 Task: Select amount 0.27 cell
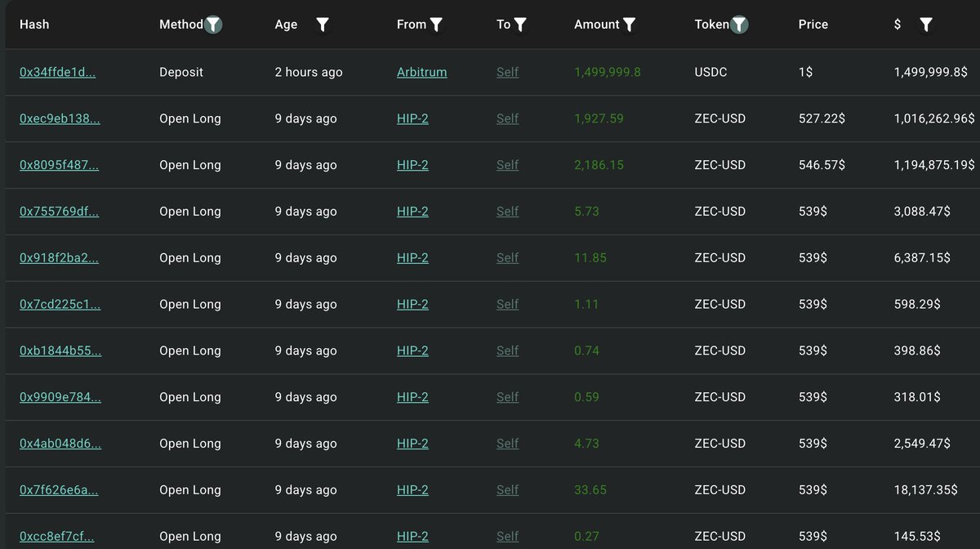coord(586,538)
